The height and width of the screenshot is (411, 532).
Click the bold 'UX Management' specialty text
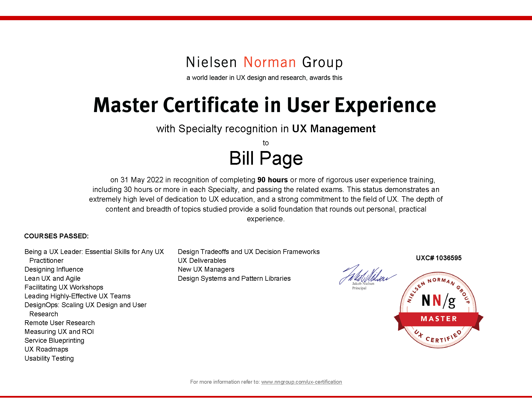tap(334, 129)
